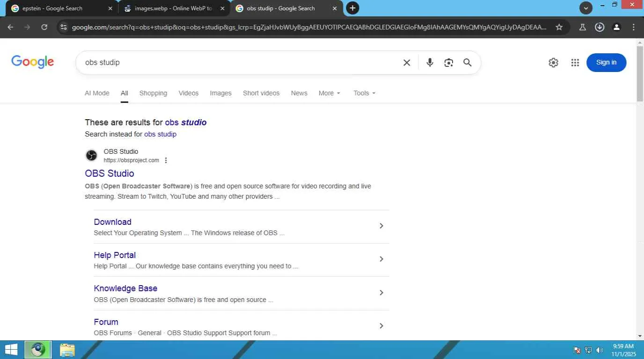This screenshot has height=359, width=644.
Task: Switch to the Videos results tab
Action: point(189,93)
